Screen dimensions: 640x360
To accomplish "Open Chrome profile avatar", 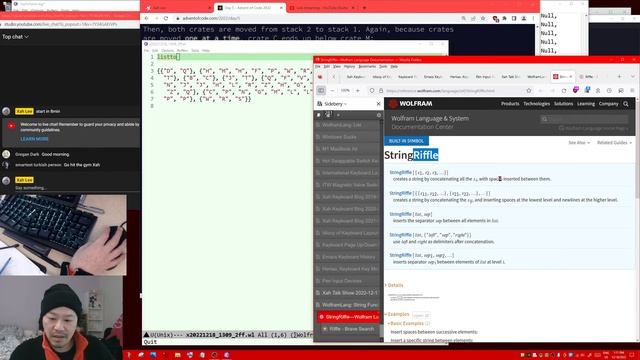I will [x=524, y=18].
